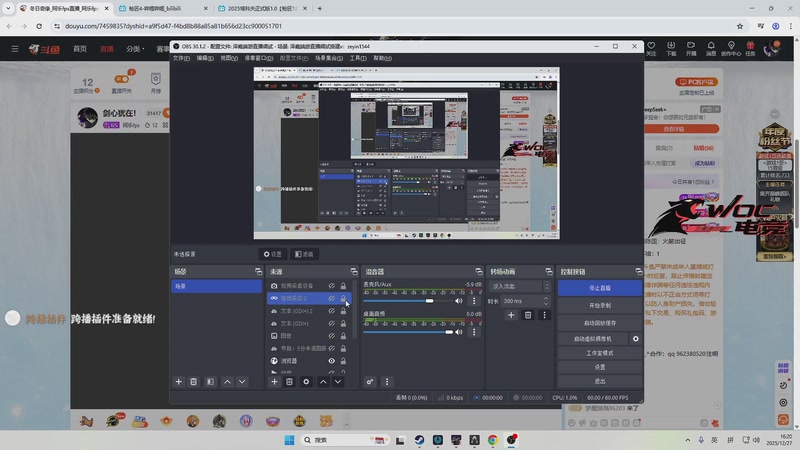Adjust the 300 ms duration stepper
Viewport: 800px width, 450px height.
click(x=546, y=301)
